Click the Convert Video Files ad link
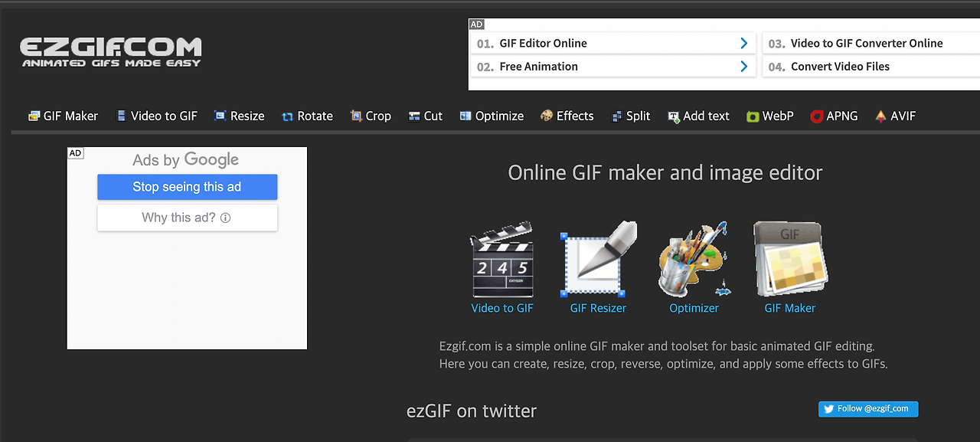980x442 pixels. (840, 67)
